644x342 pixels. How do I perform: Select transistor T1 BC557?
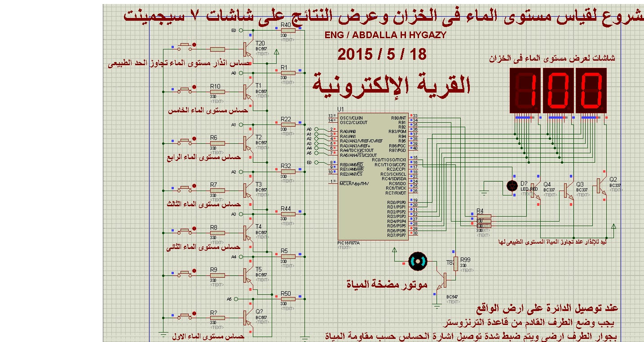point(247,91)
